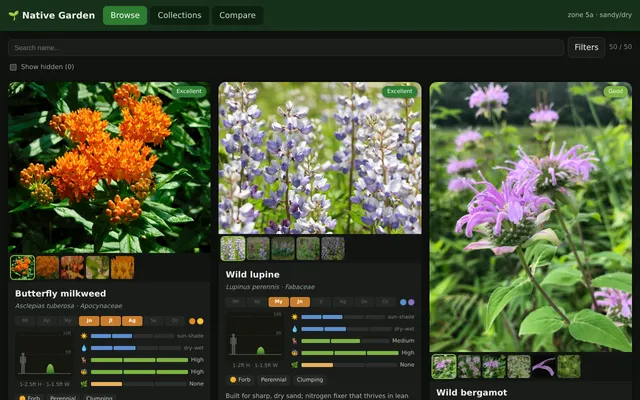The image size is (640, 400).
Task: Switch to the Collections tab
Action: (x=179, y=16)
